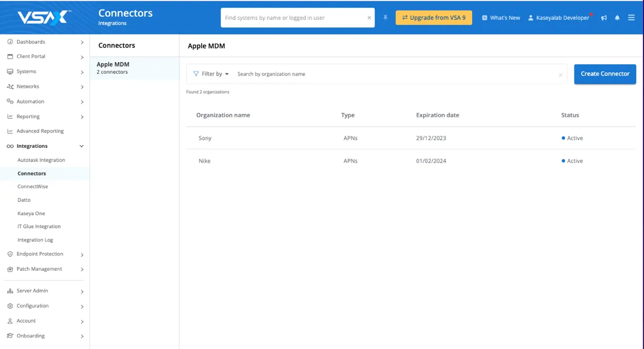Click Upgrade from VSA 9 button
Image resolution: width=644 pixels, height=349 pixels.
click(x=434, y=18)
